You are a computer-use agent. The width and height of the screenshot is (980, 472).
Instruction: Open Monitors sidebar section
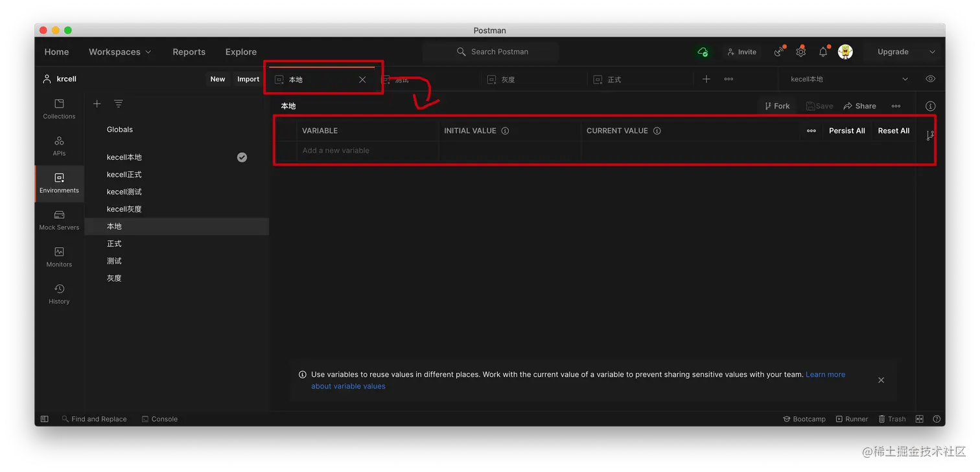tap(59, 257)
